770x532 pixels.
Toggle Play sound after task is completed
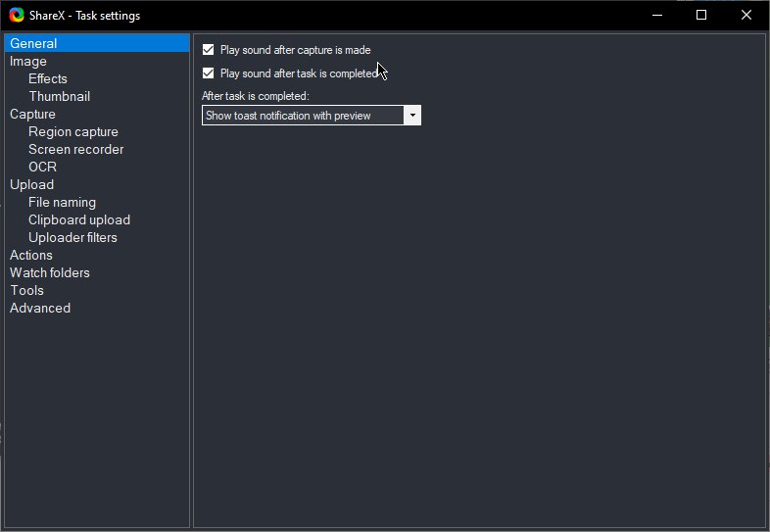pyautogui.click(x=209, y=73)
